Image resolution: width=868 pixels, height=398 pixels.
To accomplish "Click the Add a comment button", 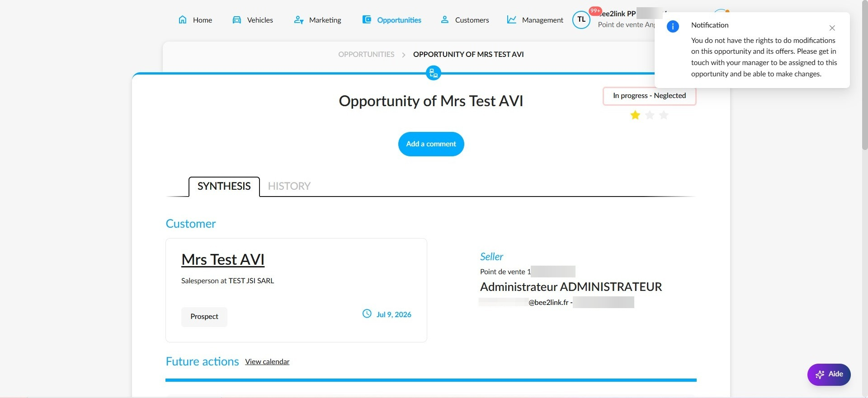I will pos(431,144).
